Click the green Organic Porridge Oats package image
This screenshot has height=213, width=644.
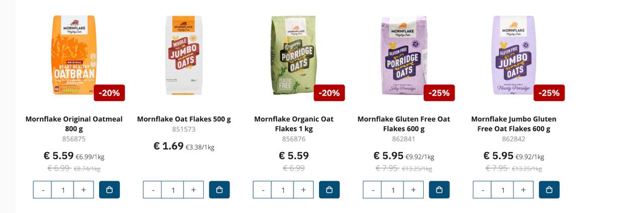294,55
